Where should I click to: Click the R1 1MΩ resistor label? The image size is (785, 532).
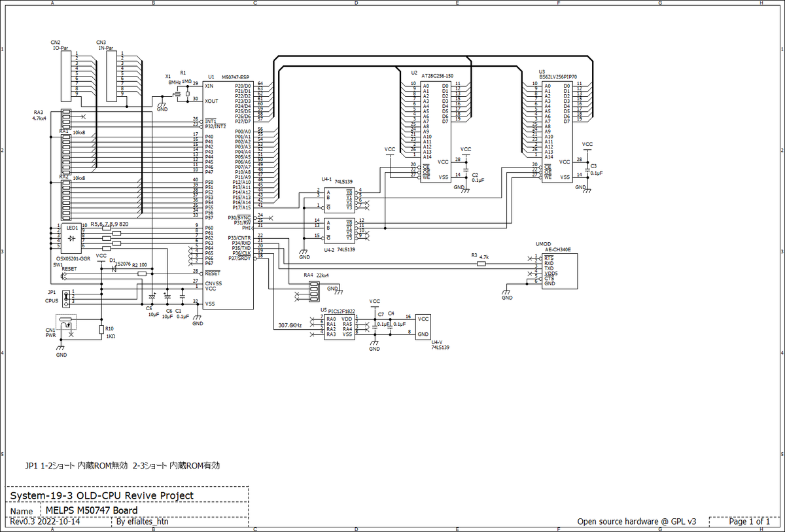185,77
